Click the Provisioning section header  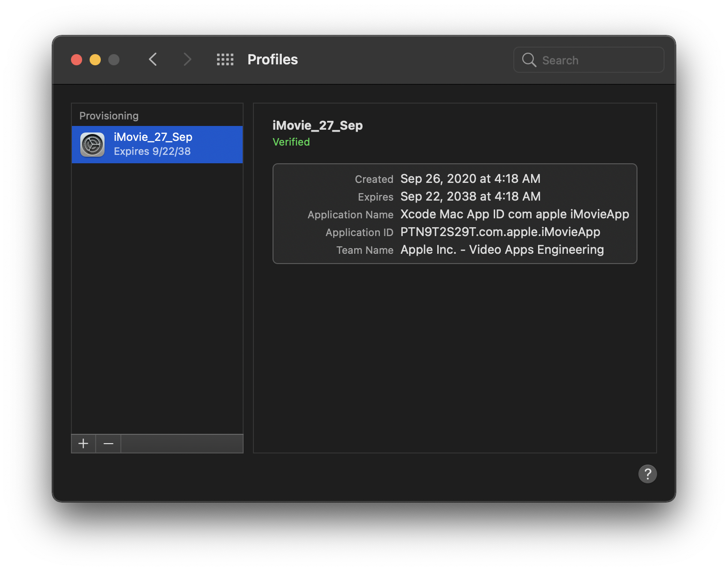click(x=109, y=116)
